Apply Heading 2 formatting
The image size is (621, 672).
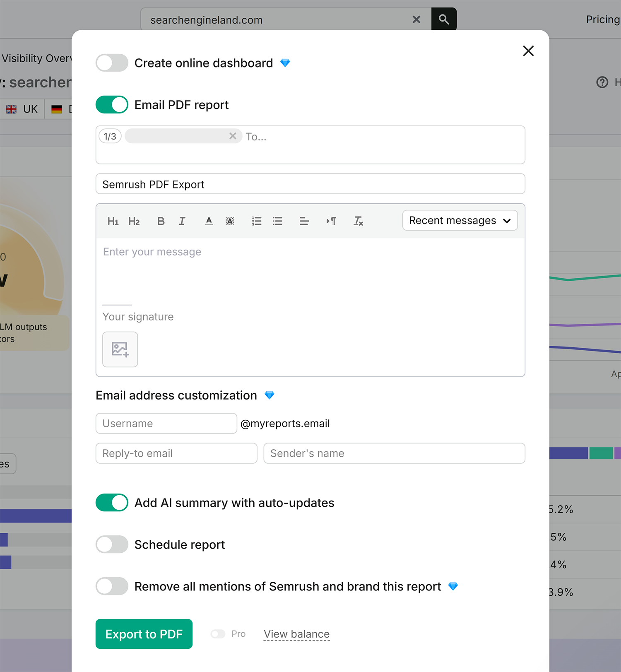[x=134, y=221]
